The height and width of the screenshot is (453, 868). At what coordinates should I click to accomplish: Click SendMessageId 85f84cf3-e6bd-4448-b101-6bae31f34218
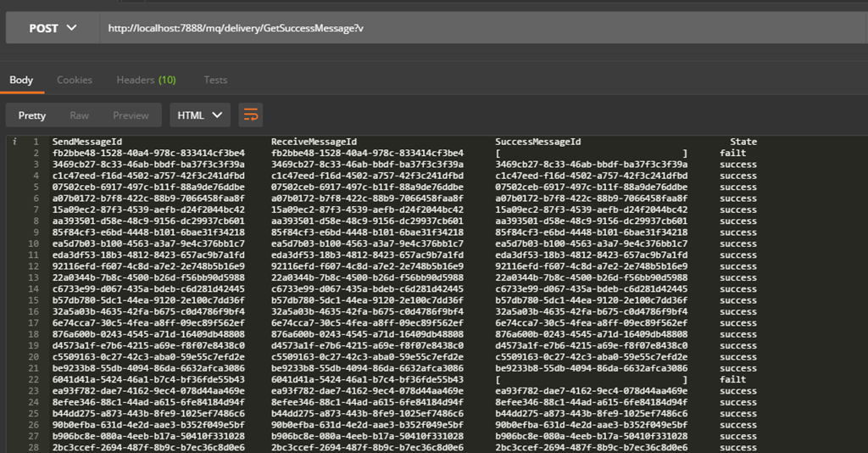[x=148, y=232]
